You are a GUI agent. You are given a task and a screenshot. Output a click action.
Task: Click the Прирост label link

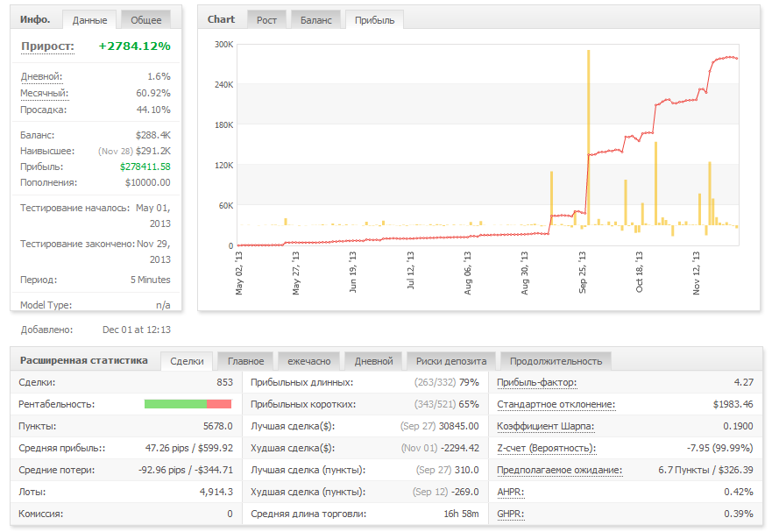47,46
